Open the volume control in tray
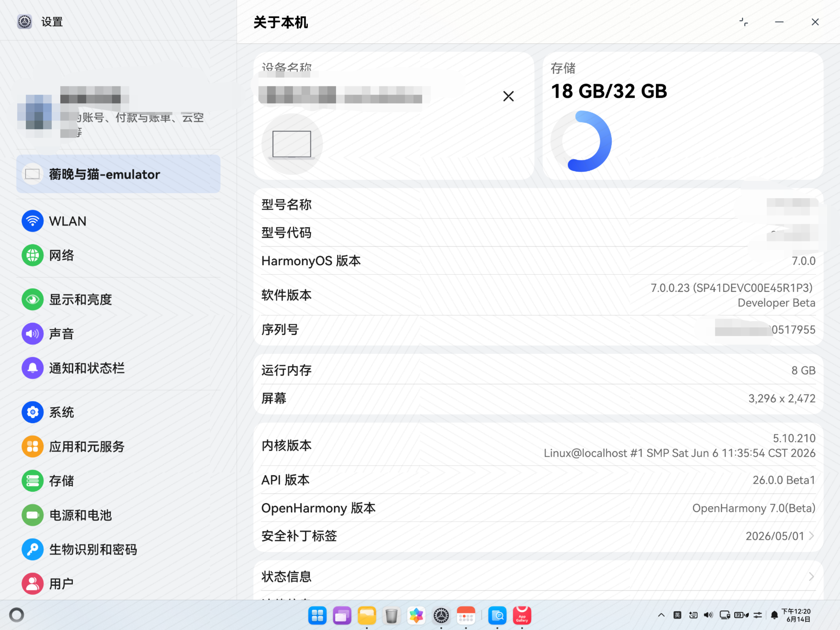The image size is (840, 630). tap(708, 615)
